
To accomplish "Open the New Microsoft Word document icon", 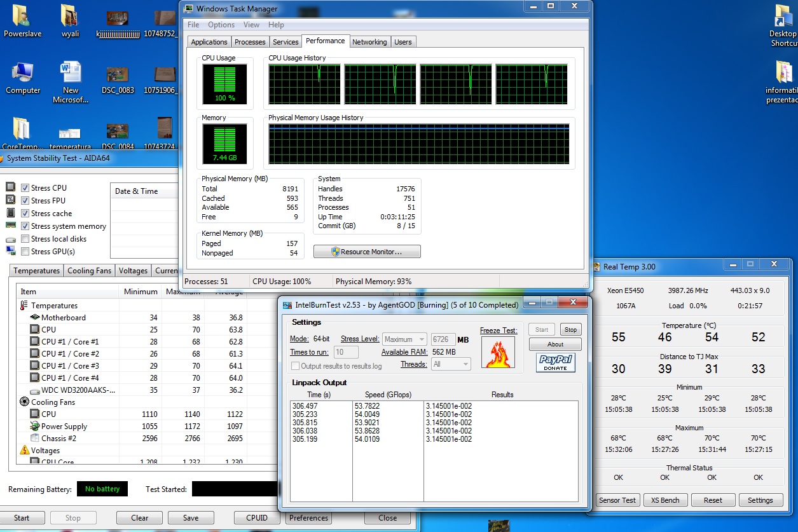I will 70,83.
